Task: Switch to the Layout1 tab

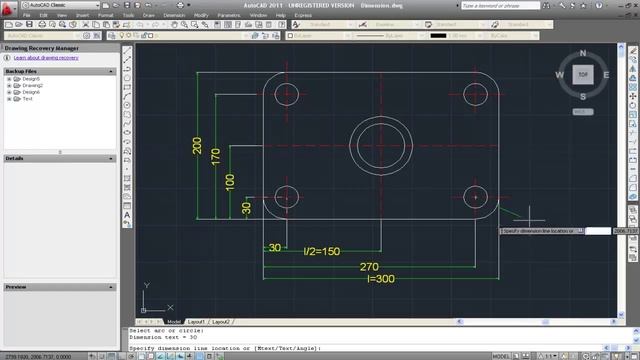Action: coord(196,322)
